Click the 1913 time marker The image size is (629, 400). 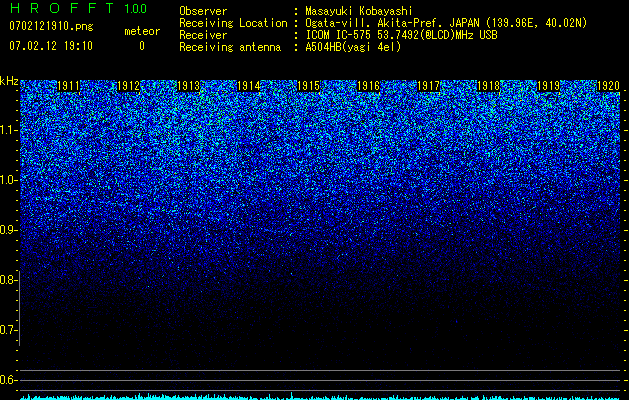click(x=189, y=86)
